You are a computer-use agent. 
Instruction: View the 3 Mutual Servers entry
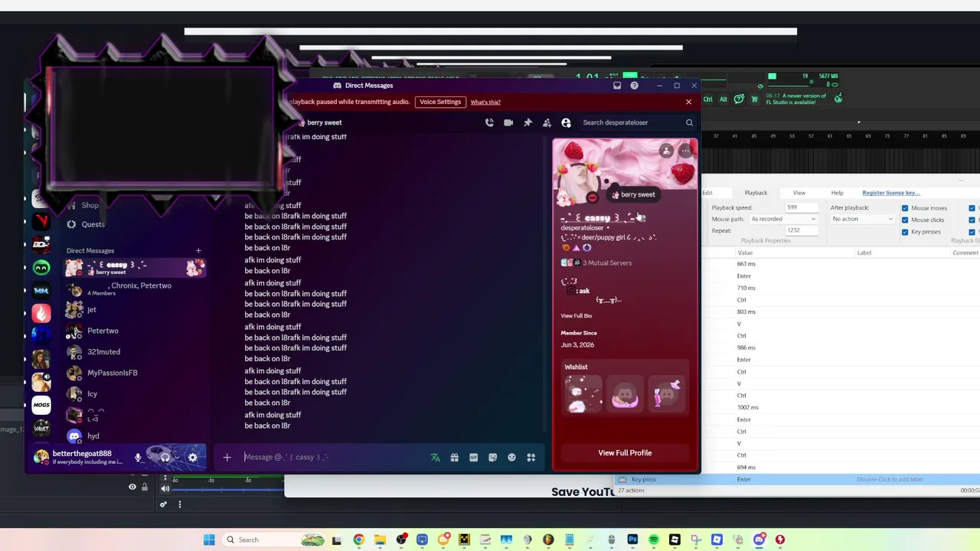[597, 262]
